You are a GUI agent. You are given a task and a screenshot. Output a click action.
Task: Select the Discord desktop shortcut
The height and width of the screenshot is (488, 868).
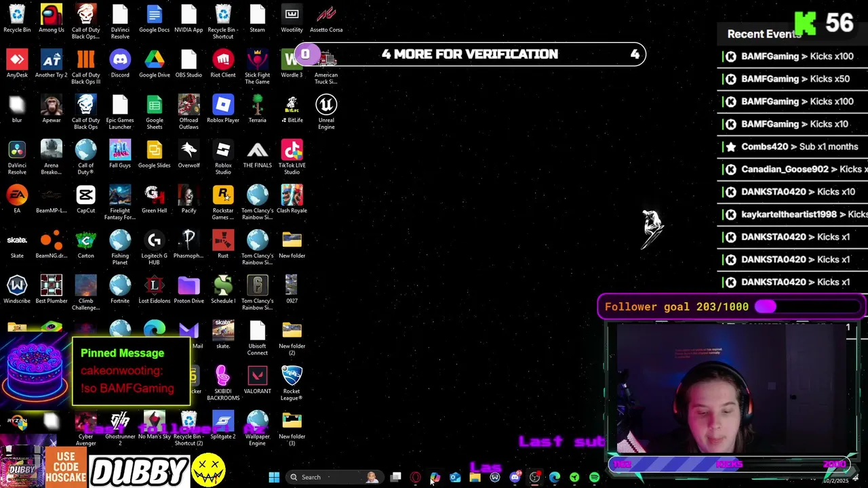point(120,64)
